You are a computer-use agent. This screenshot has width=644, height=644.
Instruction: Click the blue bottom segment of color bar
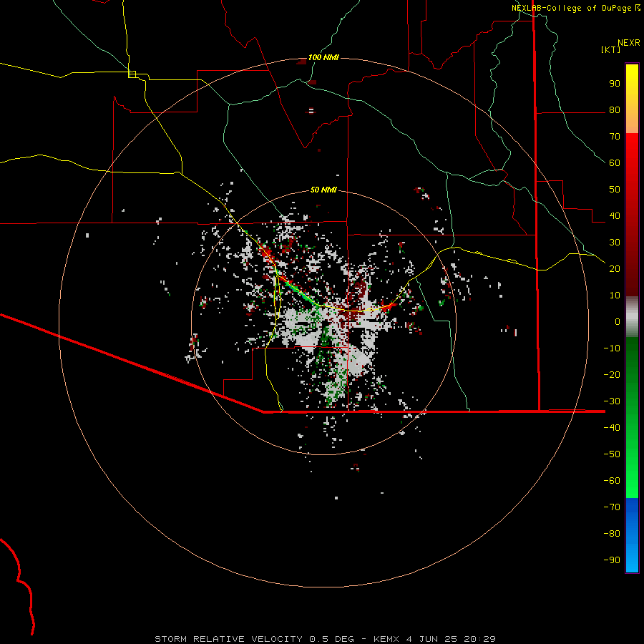coord(632,535)
